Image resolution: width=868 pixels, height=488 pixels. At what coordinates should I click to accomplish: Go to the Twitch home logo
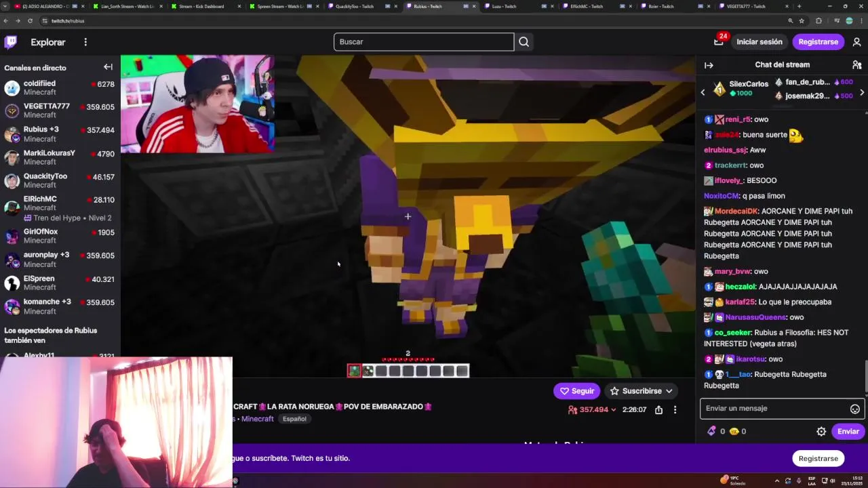pos(11,42)
